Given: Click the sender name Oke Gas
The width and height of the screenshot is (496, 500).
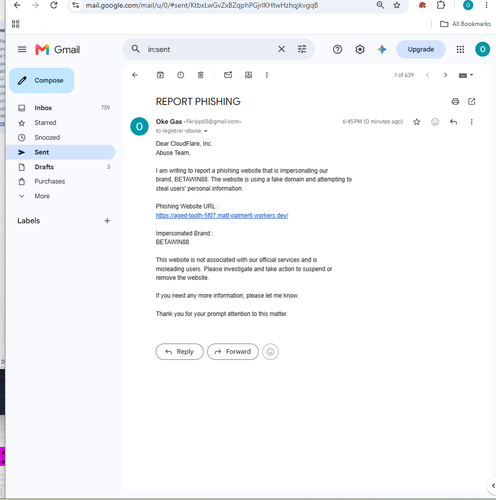Looking at the screenshot, I should (x=169, y=121).
